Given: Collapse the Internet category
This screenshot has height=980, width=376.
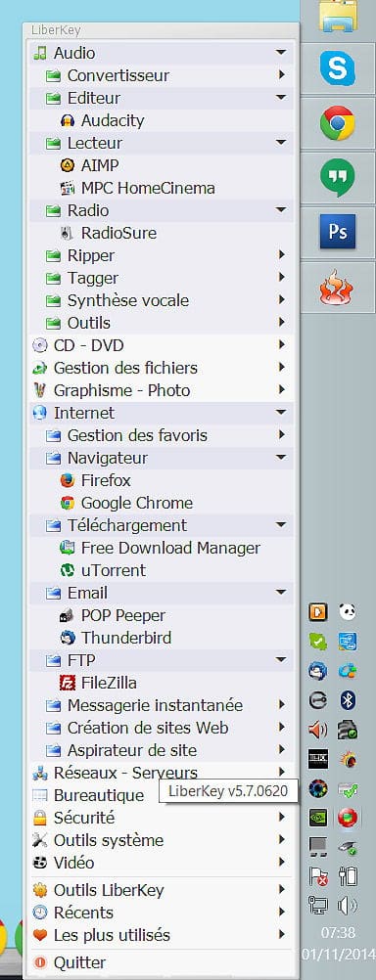Looking at the screenshot, I should pyautogui.click(x=161, y=413).
